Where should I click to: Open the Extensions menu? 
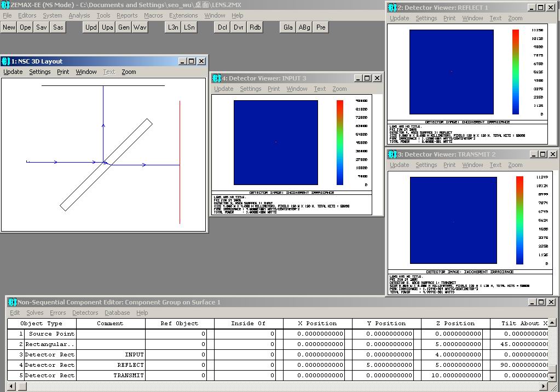click(183, 15)
